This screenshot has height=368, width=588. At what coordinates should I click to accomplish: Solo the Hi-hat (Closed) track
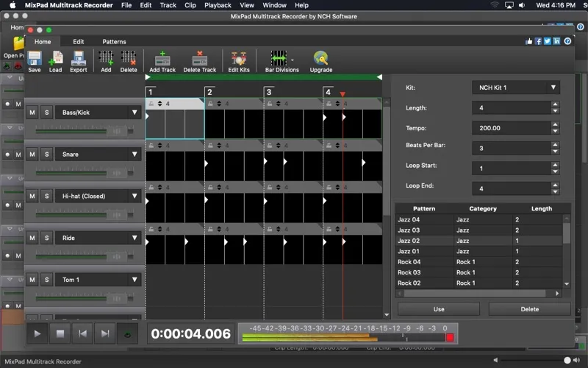46,196
